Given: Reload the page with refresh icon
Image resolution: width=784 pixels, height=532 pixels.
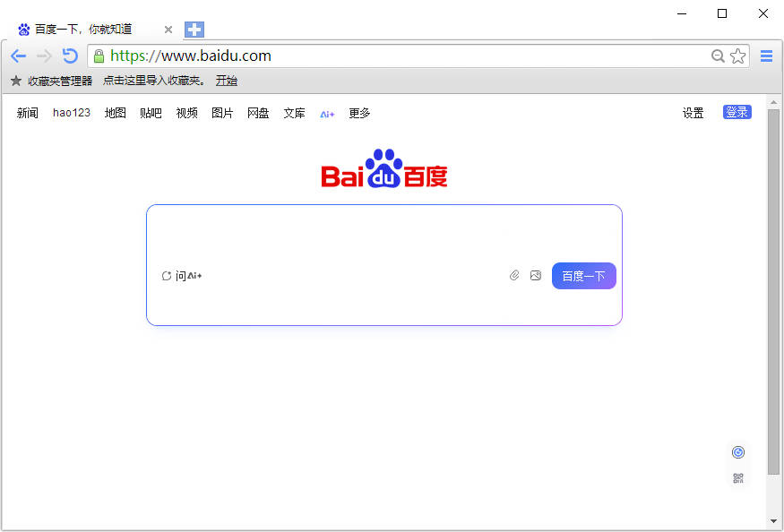Looking at the screenshot, I should coord(70,56).
